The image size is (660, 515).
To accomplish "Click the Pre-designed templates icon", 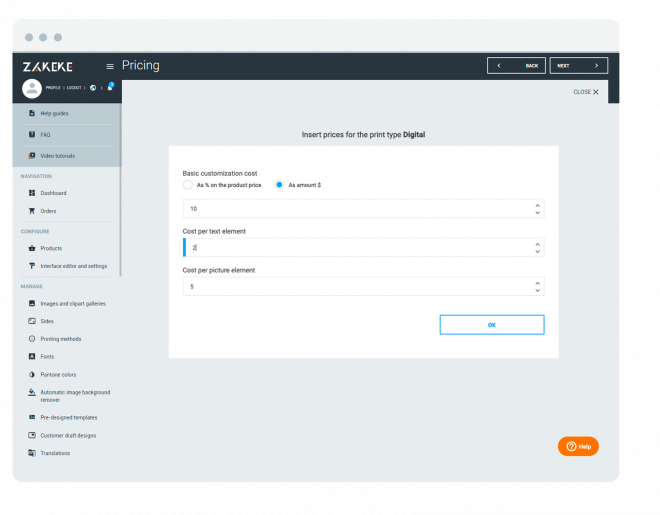I will pos(32,417).
